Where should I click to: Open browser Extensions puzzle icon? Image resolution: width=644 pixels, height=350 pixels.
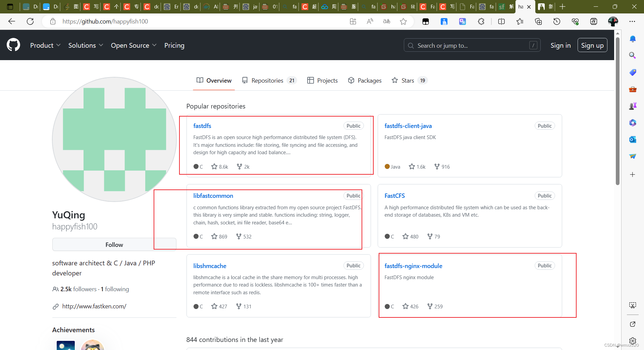[481, 21]
